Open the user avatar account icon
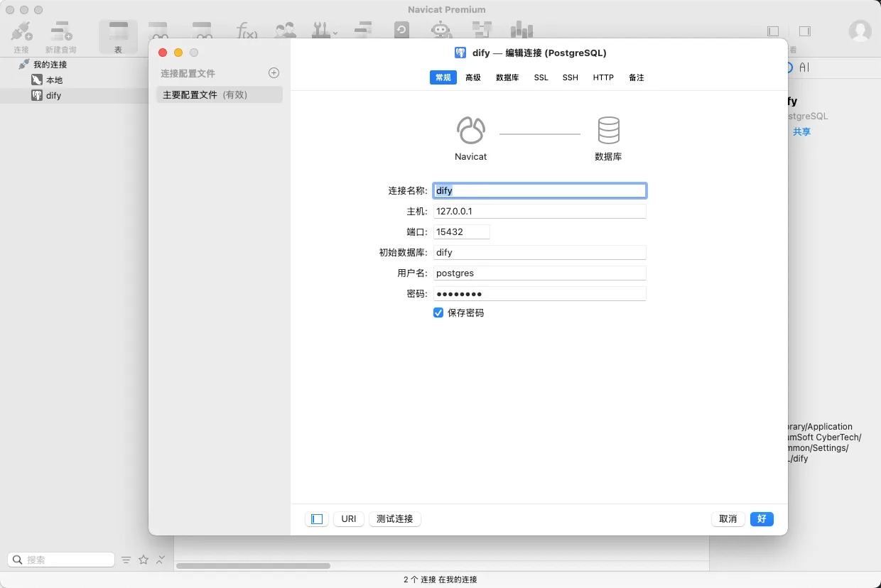The width and height of the screenshot is (881, 588). tap(860, 31)
